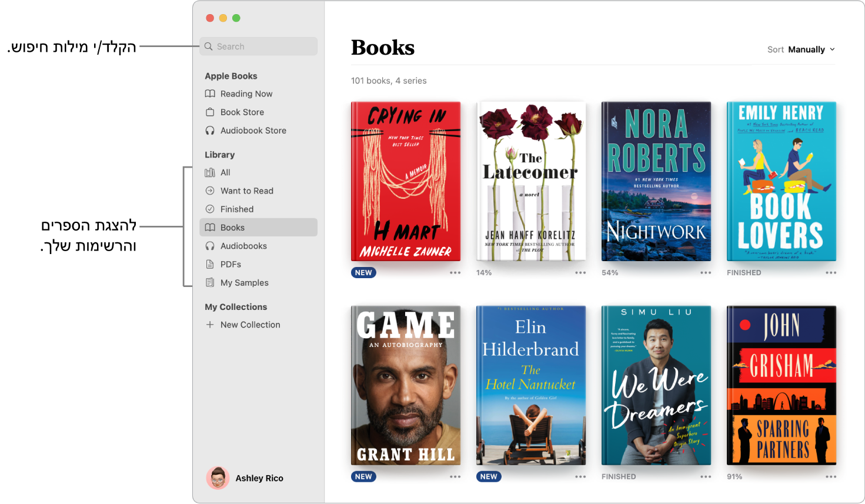Focus the Search field in the sidebar
865x504 pixels.
tap(258, 46)
